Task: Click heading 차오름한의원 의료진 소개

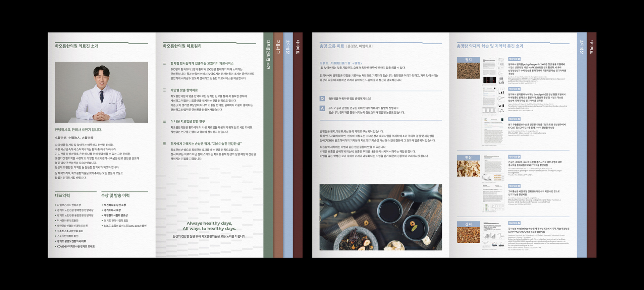Action: 77,46
